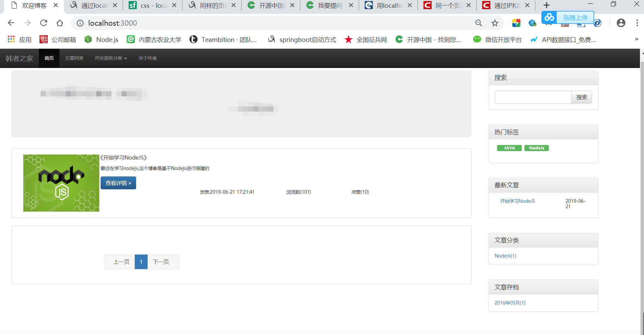Viewport: 644px width, 335px height.
Task: Open the Node.js bookmark
Action: click(x=101, y=40)
